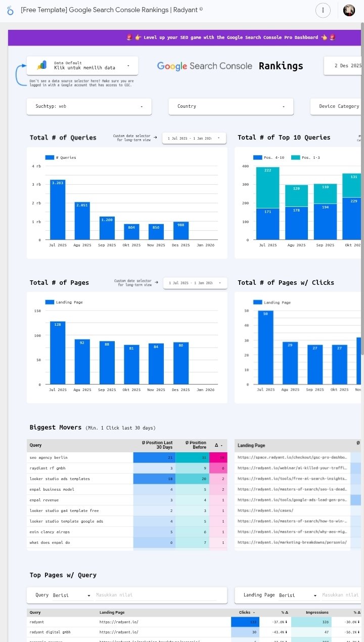The image size is (364, 642).
Task: Select the Jul 2025 pages bar labeled 128
Action: click(58, 353)
